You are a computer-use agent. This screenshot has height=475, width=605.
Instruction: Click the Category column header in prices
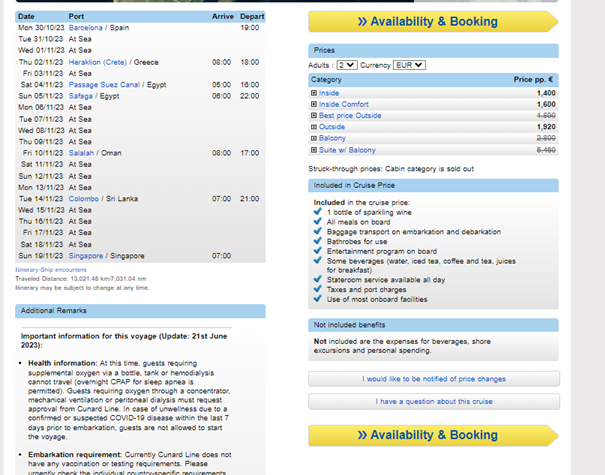tap(326, 79)
